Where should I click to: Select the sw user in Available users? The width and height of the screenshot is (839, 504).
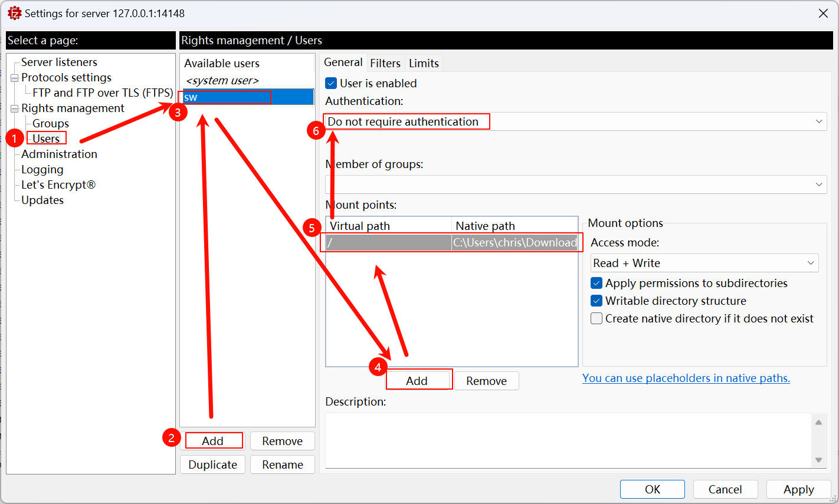point(247,97)
